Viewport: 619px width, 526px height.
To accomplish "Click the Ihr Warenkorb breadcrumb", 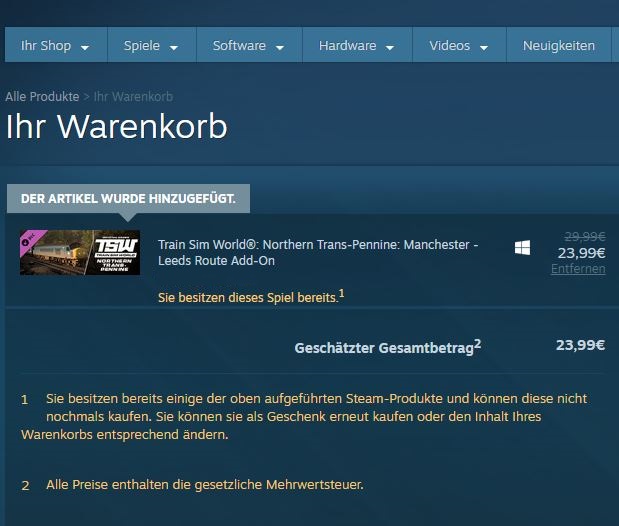I will point(133,96).
